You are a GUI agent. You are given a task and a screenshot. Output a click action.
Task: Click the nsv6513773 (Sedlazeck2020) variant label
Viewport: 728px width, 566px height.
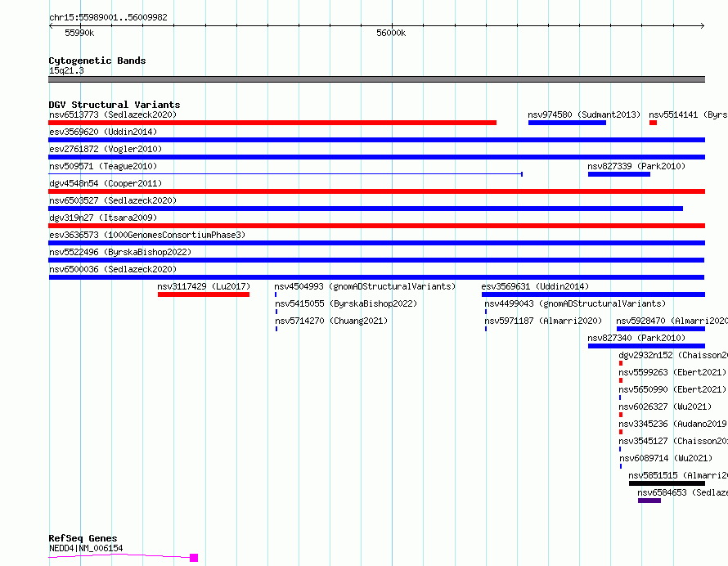(x=113, y=115)
